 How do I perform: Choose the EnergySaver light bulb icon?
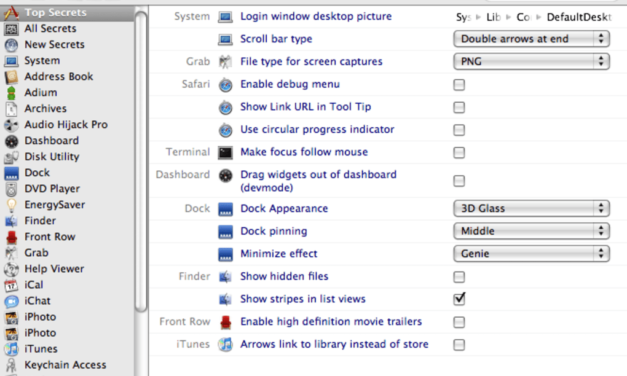coord(11,205)
